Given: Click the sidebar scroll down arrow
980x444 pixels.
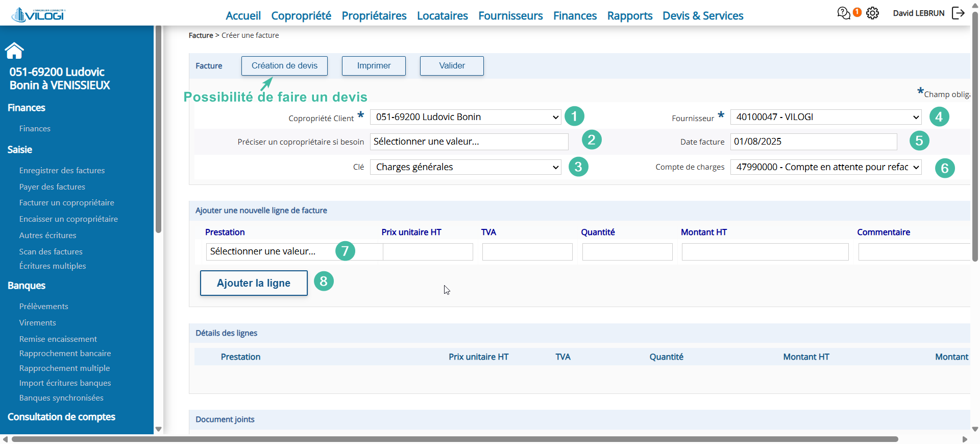Looking at the screenshot, I should (x=159, y=429).
